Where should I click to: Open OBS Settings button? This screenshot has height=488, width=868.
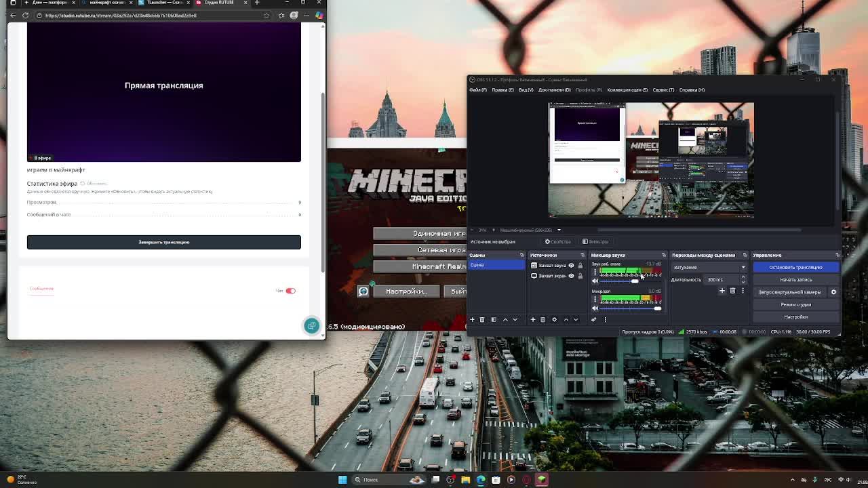pyautogui.click(x=795, y=317)
